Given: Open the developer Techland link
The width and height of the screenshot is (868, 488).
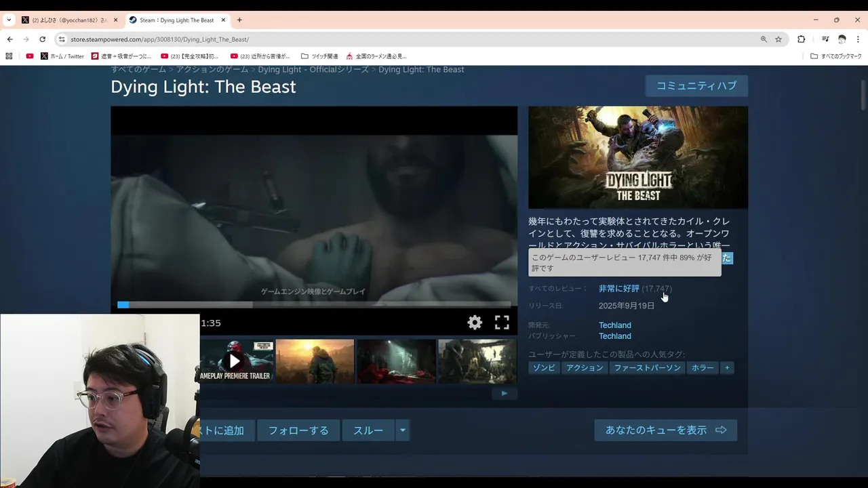Looking at the screenshot, I should 615,325.
